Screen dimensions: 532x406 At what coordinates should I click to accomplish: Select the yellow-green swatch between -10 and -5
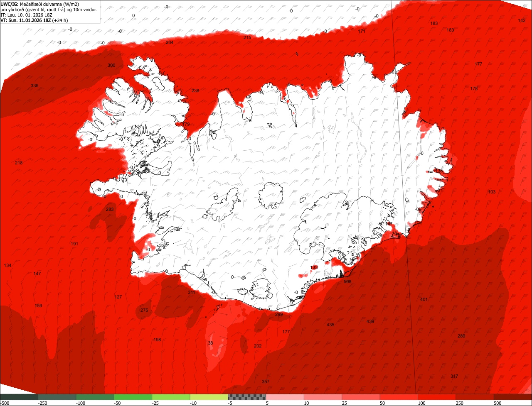tap(209, 397)
